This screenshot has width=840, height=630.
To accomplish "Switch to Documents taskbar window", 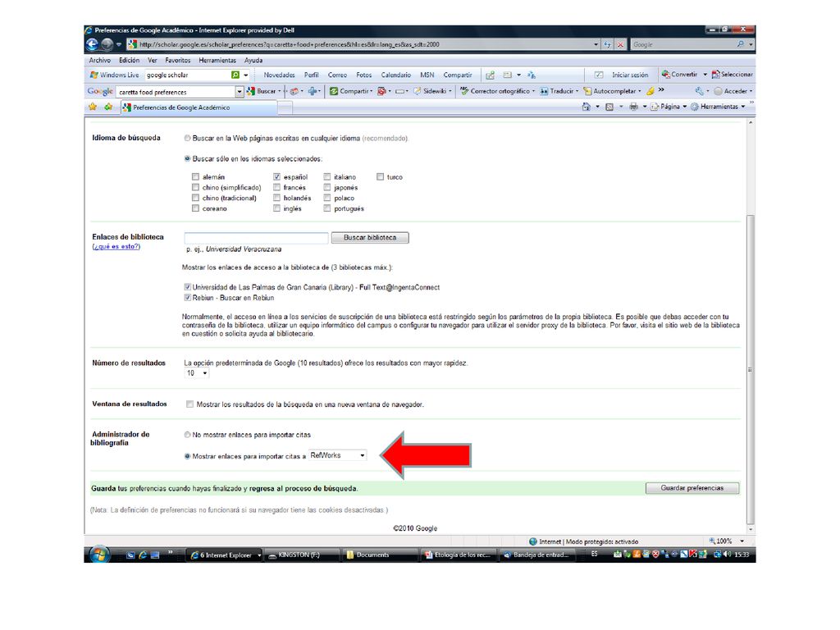I will click(x=378, y=555).
